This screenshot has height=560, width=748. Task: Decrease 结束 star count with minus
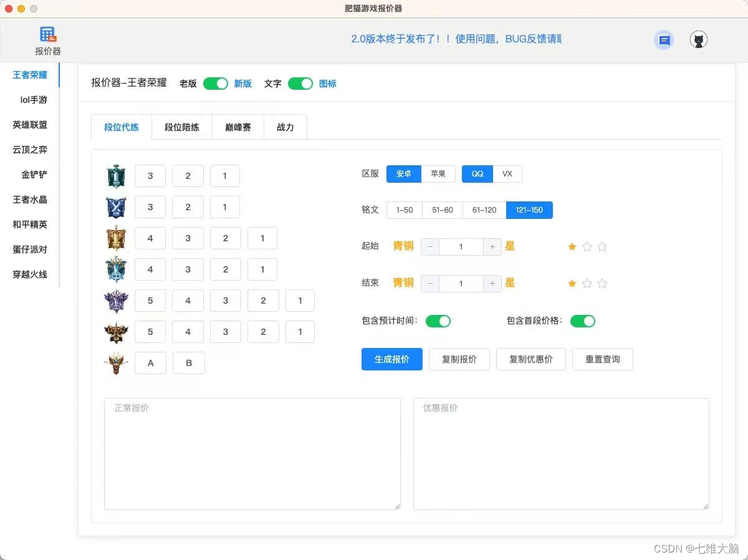[430, 283]
